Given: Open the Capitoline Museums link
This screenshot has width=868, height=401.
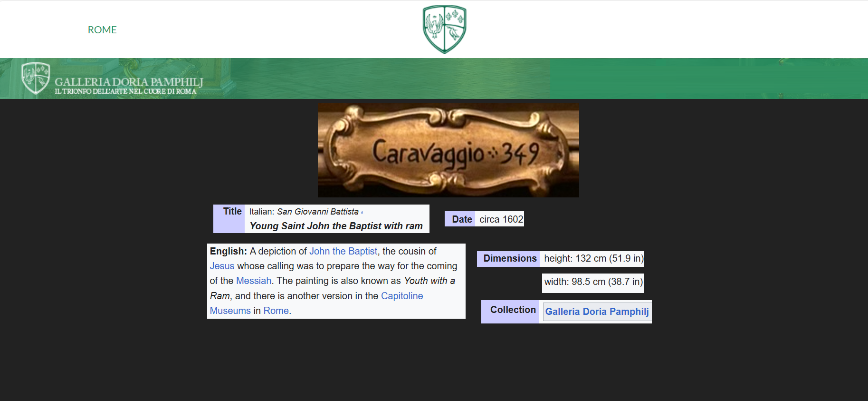Looking at the screenshot, I should 401,296.
